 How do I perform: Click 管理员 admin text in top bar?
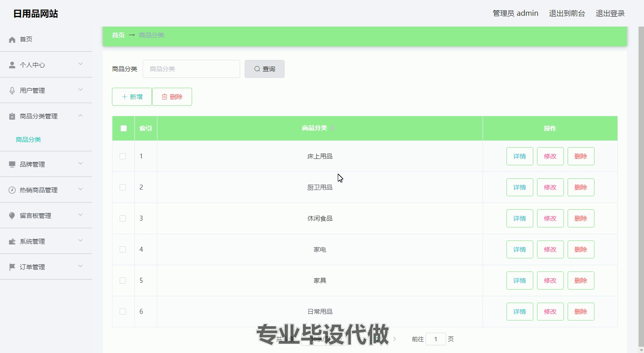tap(515, 14)
